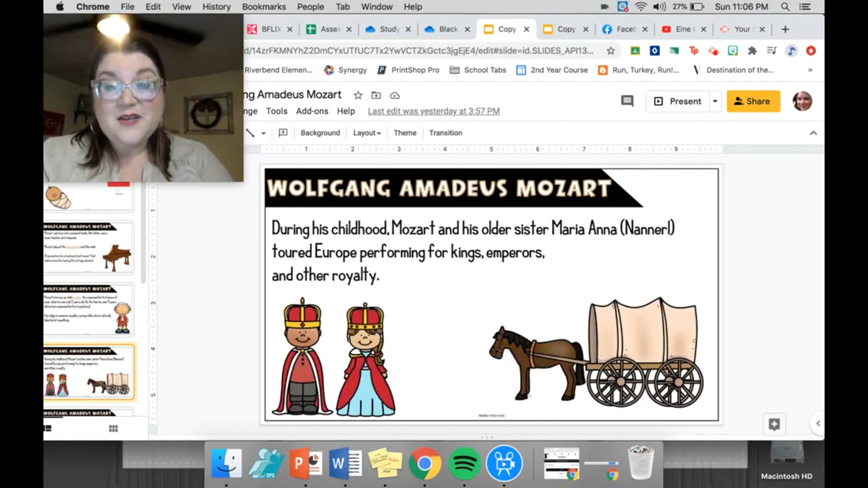
Task: Click the yellow Share button
Action: pos(753,101)
